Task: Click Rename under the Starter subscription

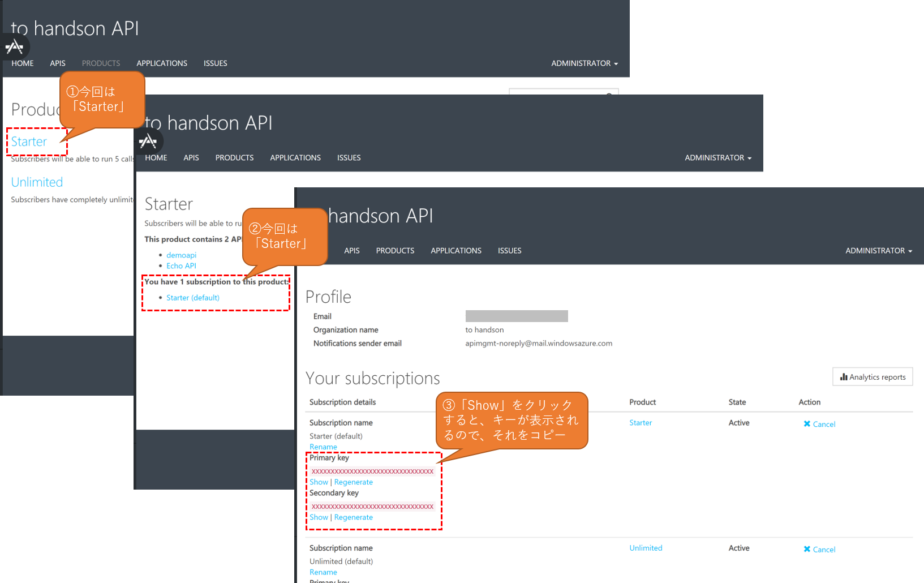Action: 323,447
